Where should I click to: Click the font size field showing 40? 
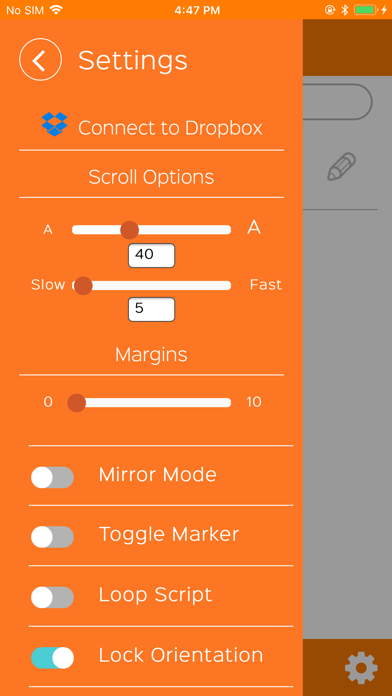[x=152, y=256]
